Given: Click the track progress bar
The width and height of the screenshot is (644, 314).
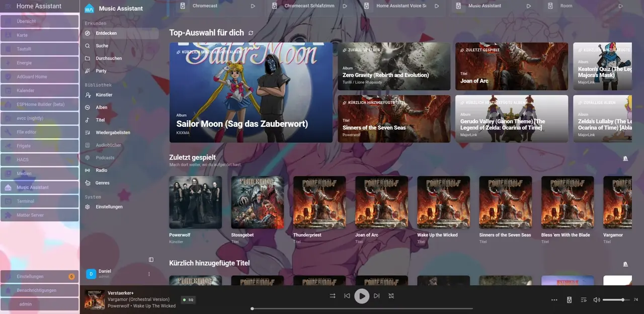Looking at the screenshot, I should tap(362, 308).
